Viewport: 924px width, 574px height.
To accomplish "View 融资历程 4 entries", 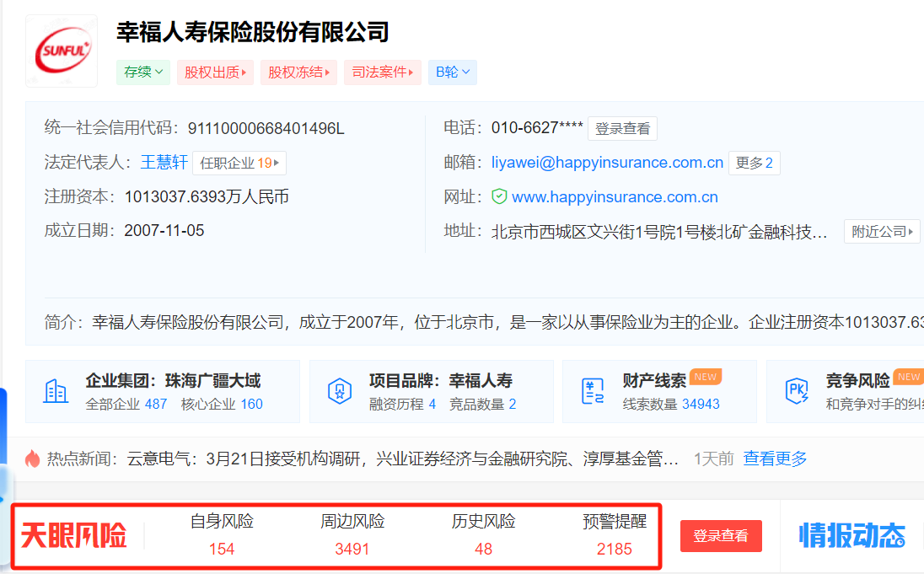I will tap(402, 405).
